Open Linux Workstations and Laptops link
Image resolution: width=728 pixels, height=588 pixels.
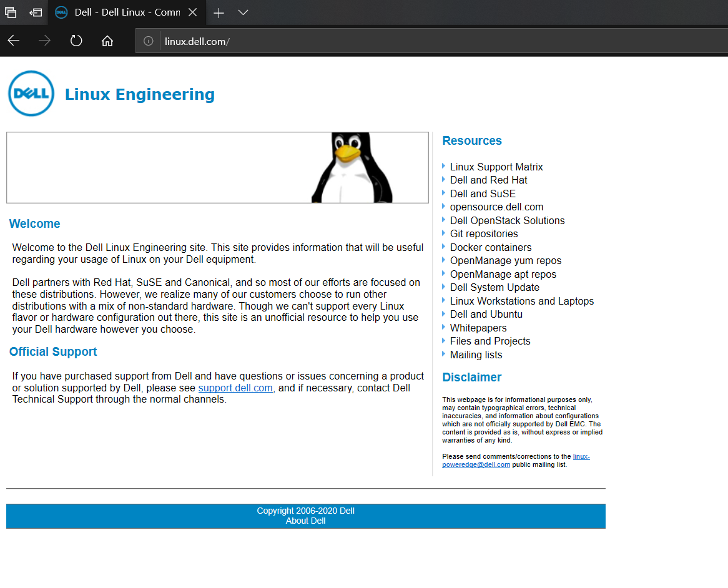click(x=522, y=301)
